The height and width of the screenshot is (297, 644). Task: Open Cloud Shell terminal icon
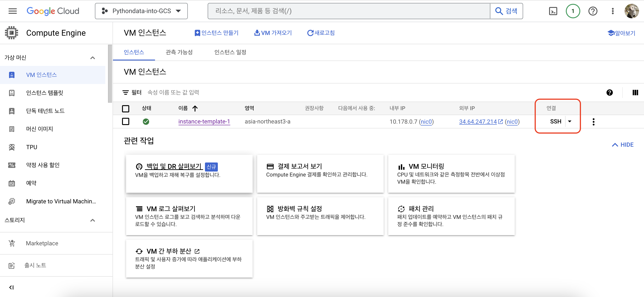[x=553, y=11]
